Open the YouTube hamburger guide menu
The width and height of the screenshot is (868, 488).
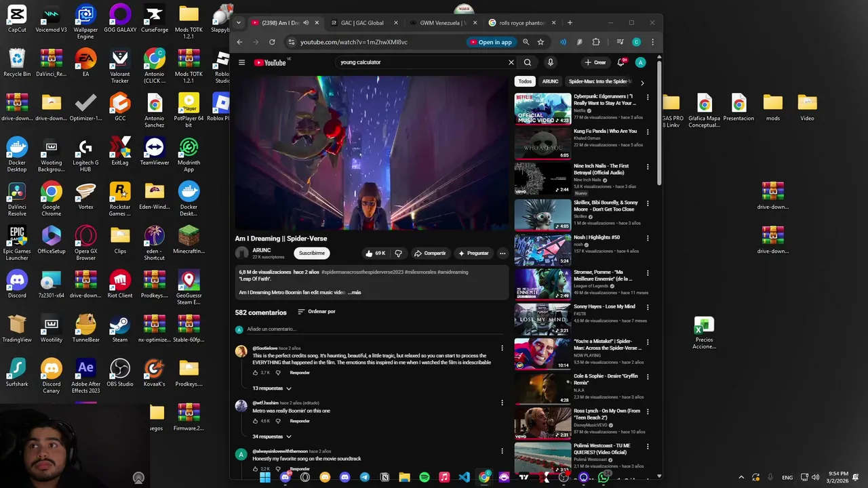241,62
